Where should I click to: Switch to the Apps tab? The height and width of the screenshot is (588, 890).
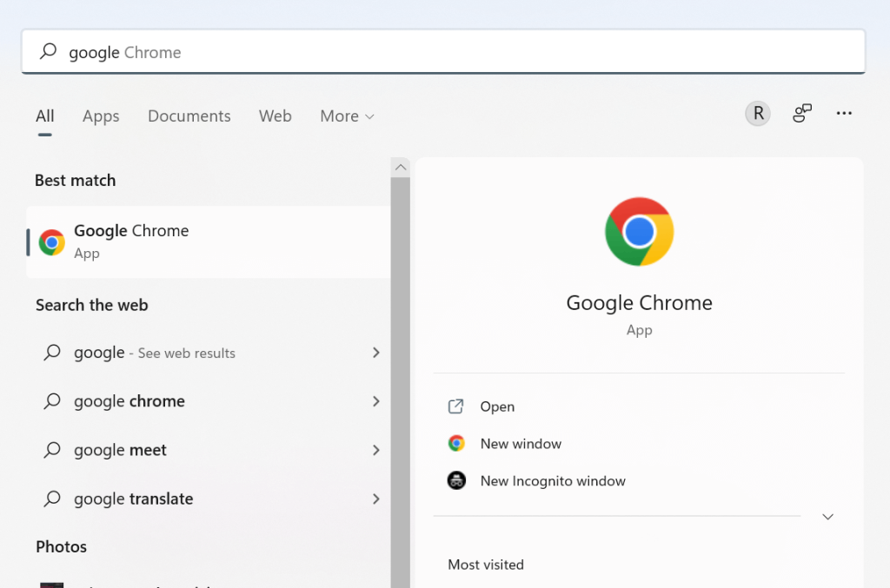pos(101,116)
